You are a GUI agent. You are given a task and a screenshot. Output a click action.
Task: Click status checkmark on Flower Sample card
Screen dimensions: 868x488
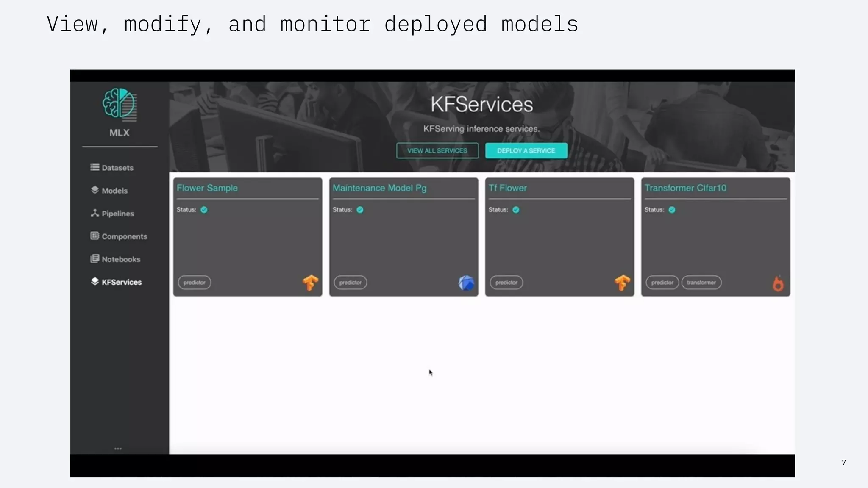204,210
